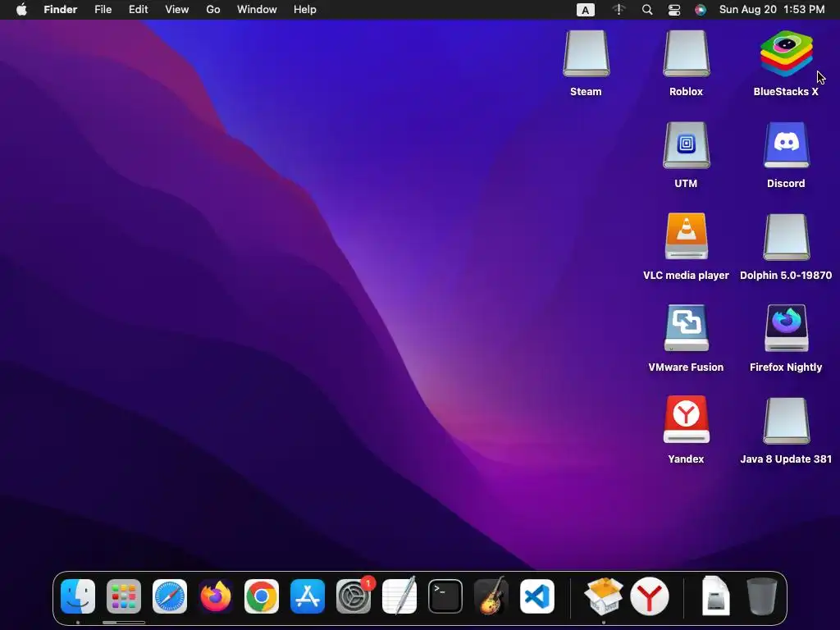Open TextEdit from the Dock
Viewport: 840px width, 630px height.
pos(399,596)
